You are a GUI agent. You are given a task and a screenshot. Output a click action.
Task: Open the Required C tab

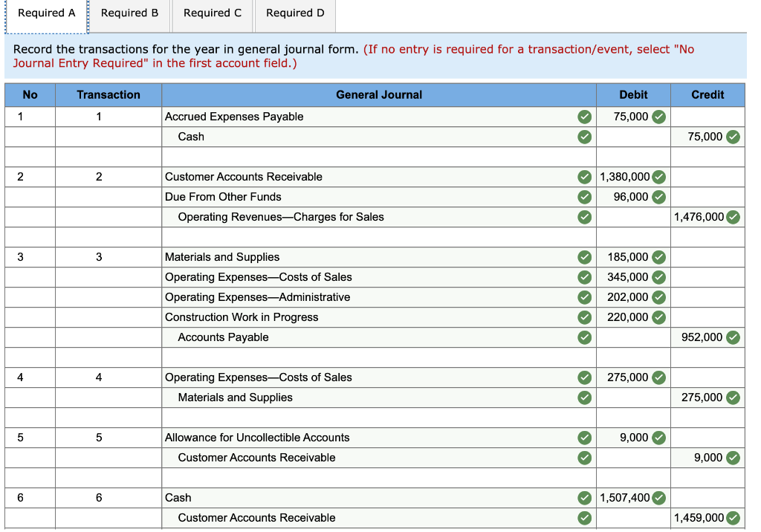(x=212, y=13)
